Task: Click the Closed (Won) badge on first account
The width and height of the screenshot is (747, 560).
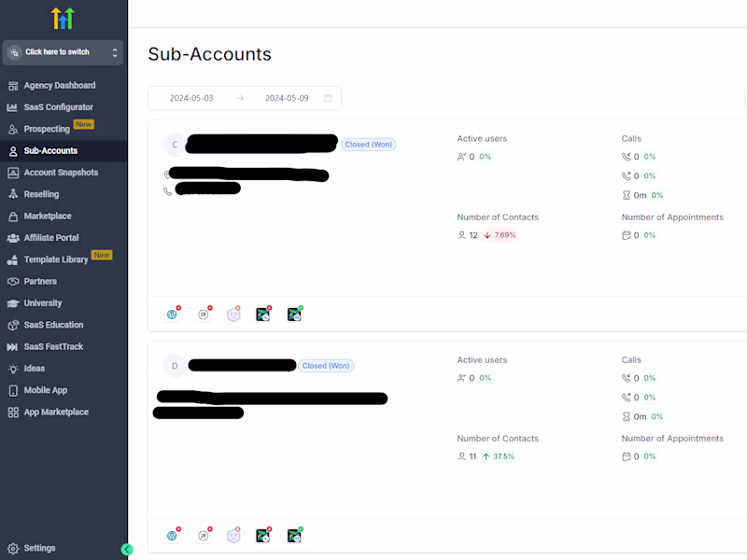Action: 368,145
